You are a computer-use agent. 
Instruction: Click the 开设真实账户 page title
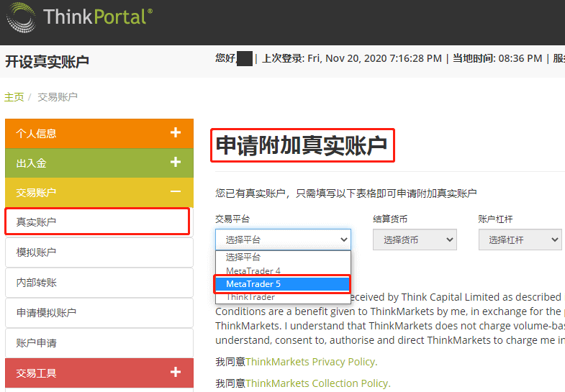pos(48,62)
